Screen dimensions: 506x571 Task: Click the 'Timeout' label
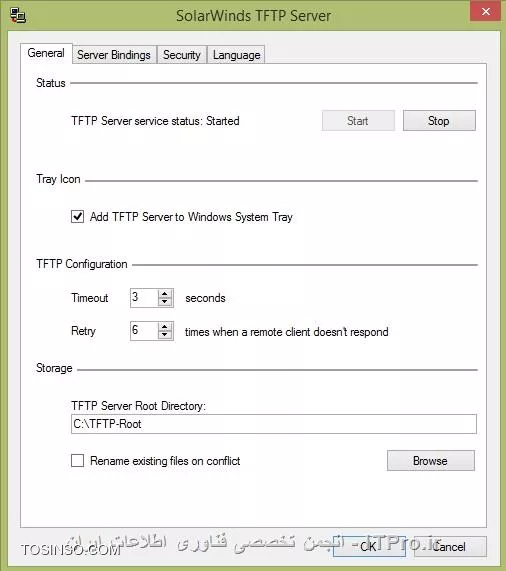pos(90,298)
